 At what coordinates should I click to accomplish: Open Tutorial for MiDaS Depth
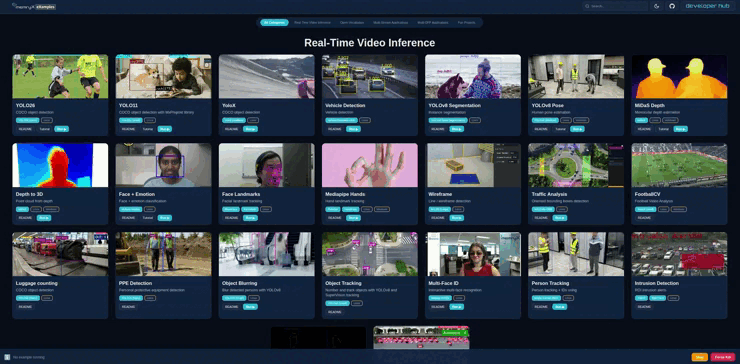(664, 129)
